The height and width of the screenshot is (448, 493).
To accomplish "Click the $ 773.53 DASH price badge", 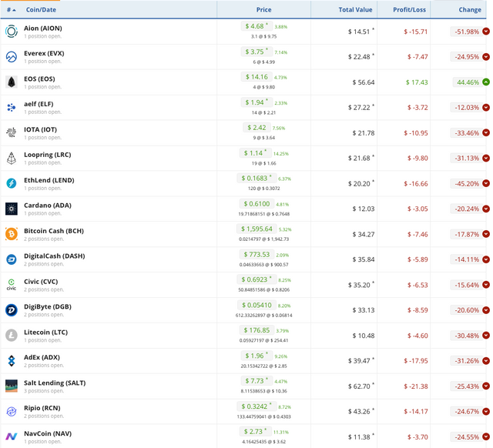I will tap(257, 255).
